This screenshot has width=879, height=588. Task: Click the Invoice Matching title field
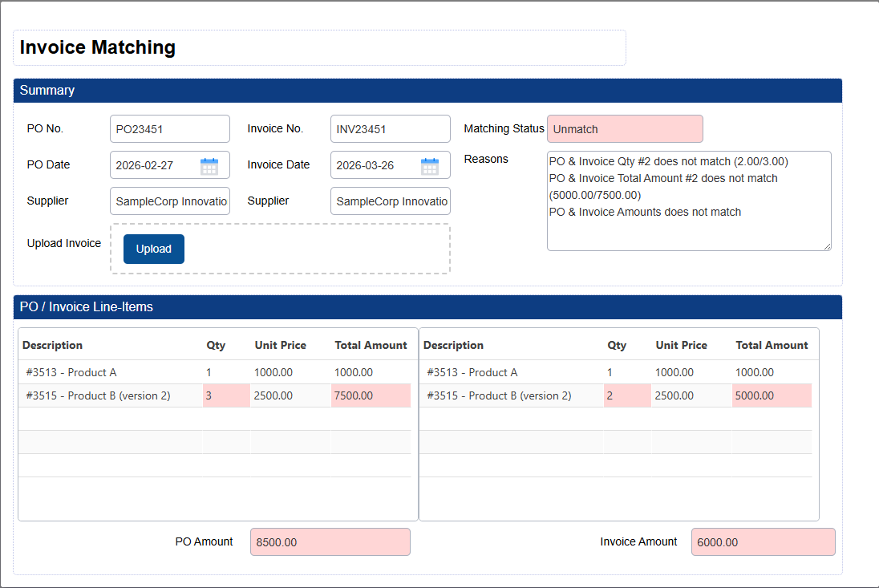319,47
